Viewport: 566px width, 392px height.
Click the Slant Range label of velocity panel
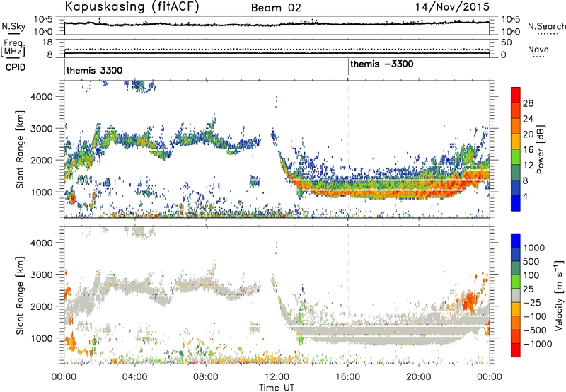(x=20, y=295)
